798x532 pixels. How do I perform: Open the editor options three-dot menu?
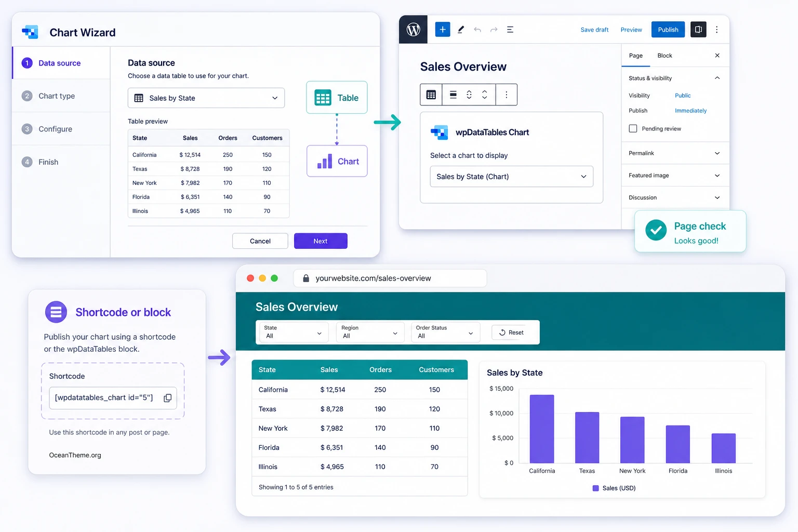pos(716,30)
